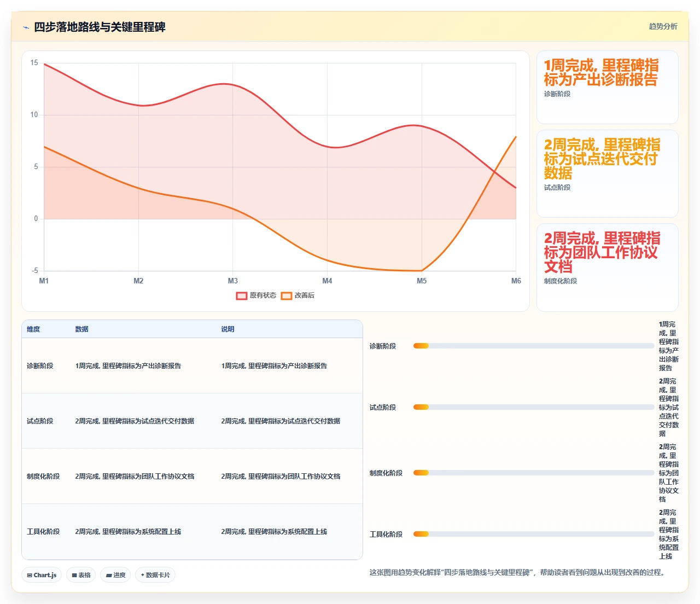Click the 工具化阶段 progress bar
The image size is (700, 604).
[x=534, y=534]
